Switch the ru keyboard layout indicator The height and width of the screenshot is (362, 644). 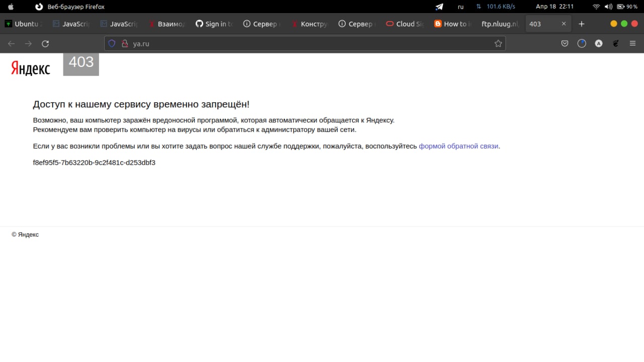tap(460, 7)
